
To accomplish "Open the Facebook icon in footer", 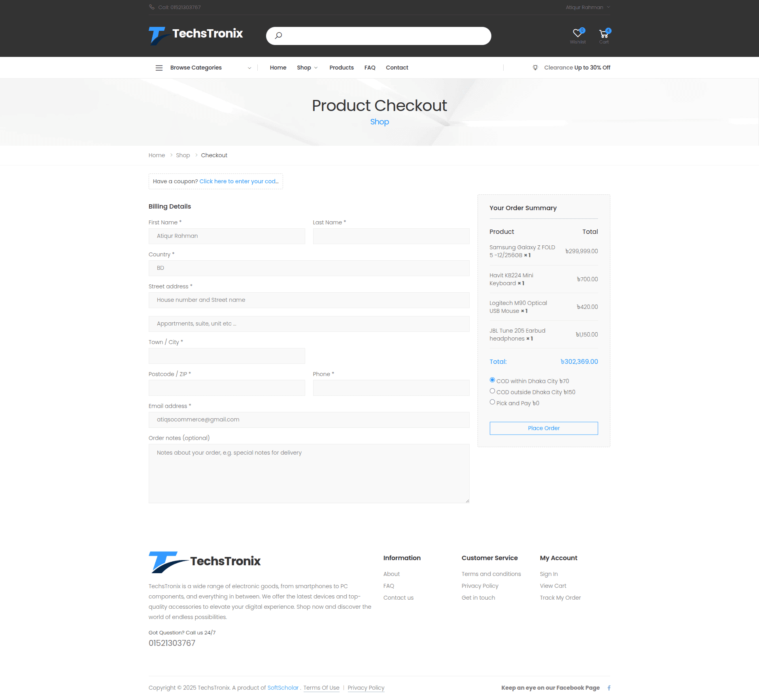I will click(609, 688).
